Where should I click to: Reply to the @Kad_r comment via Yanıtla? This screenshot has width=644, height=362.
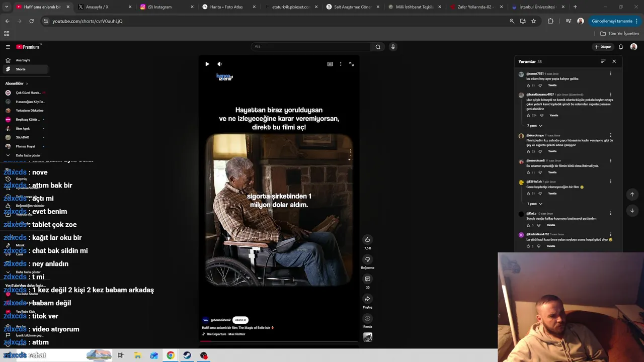click(551, 225)
